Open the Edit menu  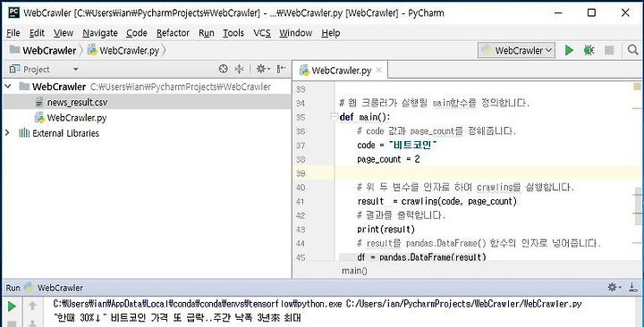pyautogui.click(x=37, y=33)
